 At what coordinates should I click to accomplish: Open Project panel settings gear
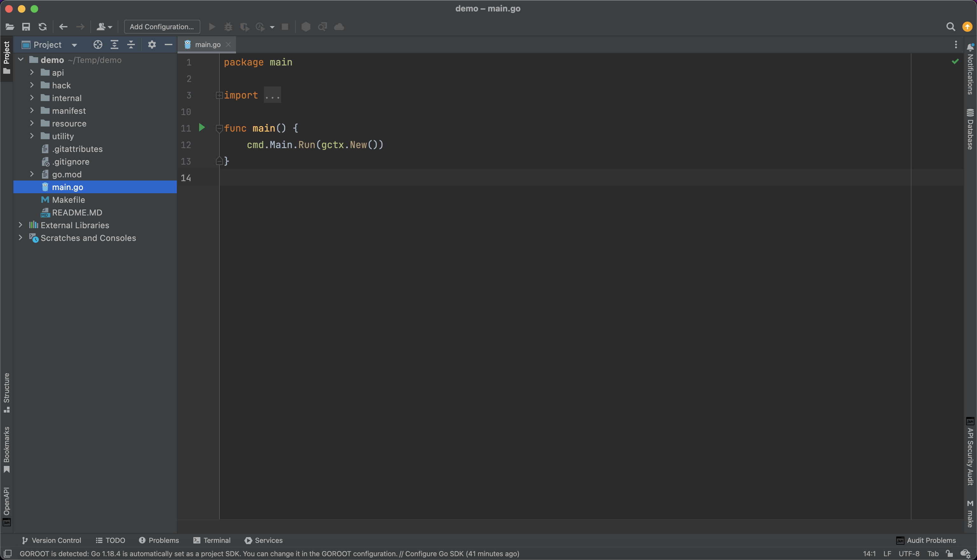click(x=152, y=44)
